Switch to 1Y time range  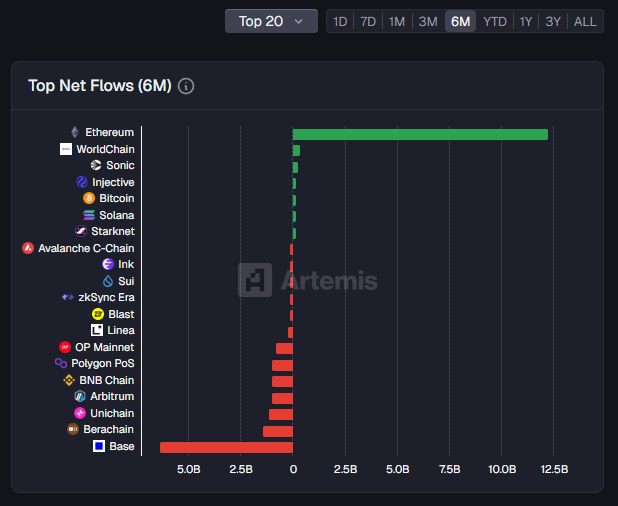coord(526,21)
